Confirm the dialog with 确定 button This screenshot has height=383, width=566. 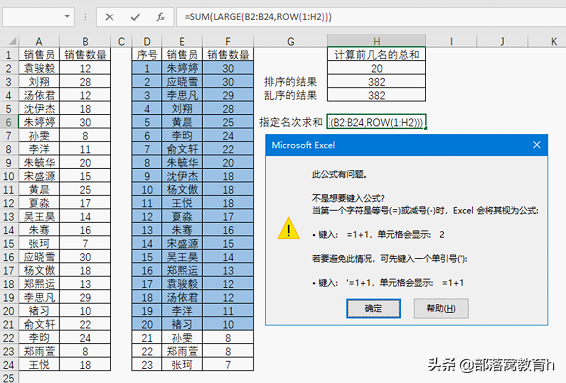pyautogui.click(x=373, y=308)
